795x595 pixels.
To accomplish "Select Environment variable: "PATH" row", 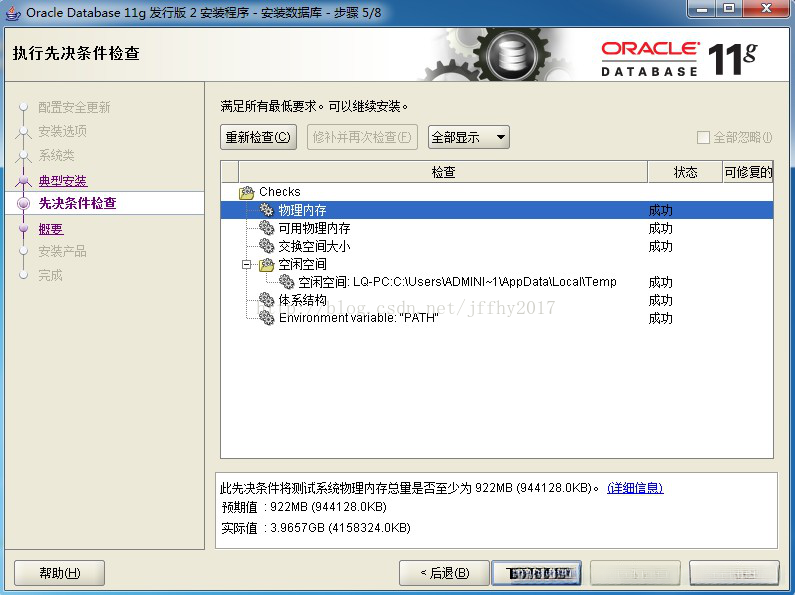I will pos(497,318).
